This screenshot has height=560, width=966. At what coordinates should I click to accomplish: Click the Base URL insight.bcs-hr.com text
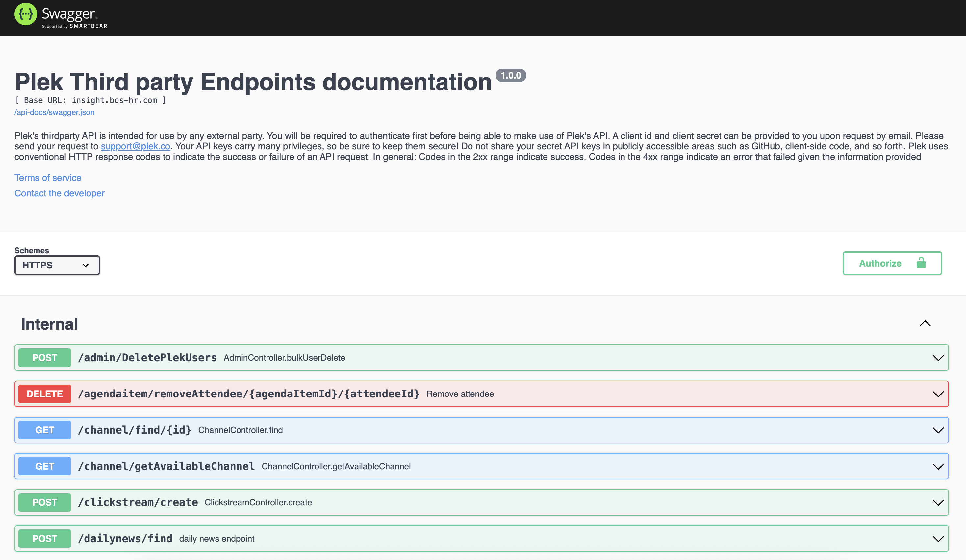(x=90, y=100)
